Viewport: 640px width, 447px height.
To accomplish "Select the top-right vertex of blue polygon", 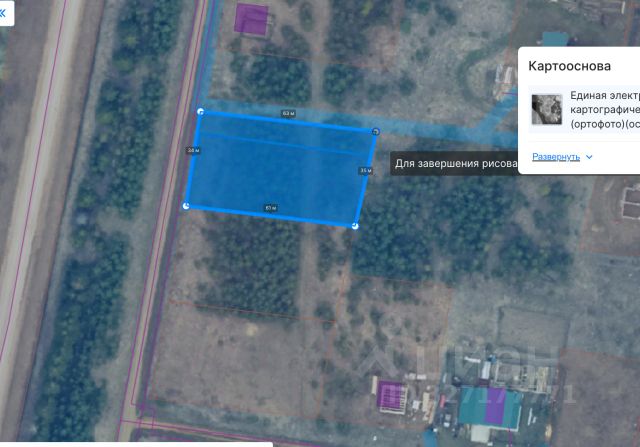I will point(376,131).
